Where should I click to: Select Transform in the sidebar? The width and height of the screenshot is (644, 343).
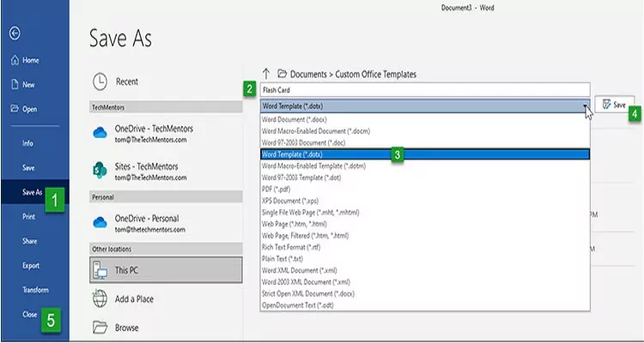35,290
